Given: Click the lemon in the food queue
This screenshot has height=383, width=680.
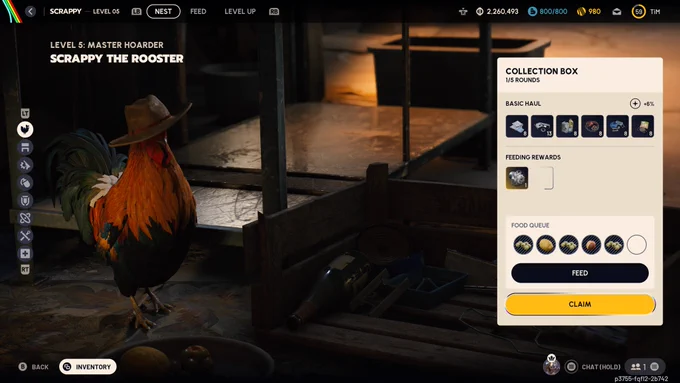Looking at the screenshot, I should pyautogui.click(x=546, y=245).
